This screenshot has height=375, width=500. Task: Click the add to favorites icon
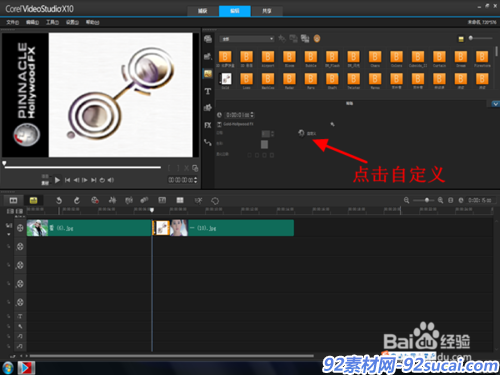(282, 39)
